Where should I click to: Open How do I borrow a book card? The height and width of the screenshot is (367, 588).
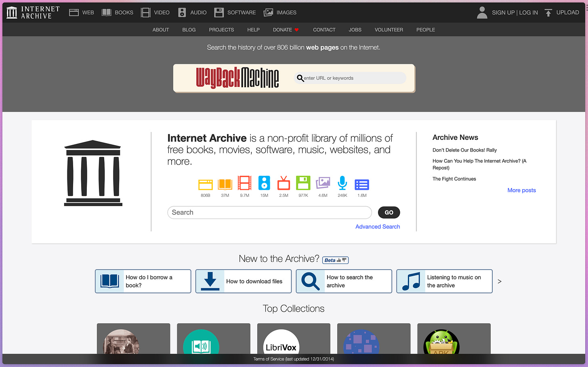point(143,281)
